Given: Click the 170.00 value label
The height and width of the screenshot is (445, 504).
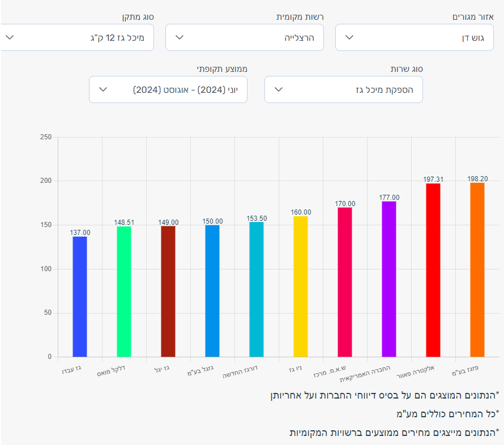Looking at the screenshot, I should pos(345,204).
